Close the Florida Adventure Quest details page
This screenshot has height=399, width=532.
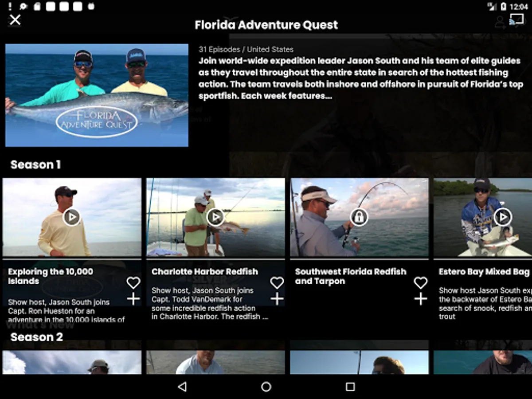[x=15, y=20]
